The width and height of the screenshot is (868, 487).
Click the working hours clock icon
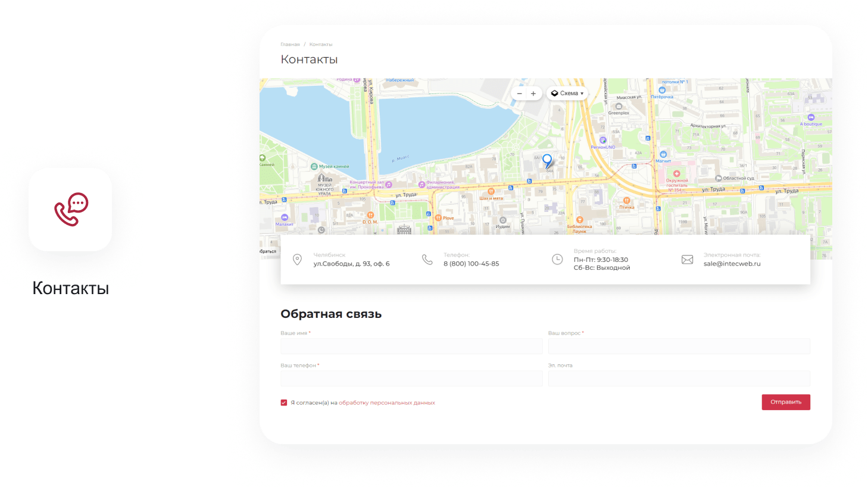coord(557,260)
